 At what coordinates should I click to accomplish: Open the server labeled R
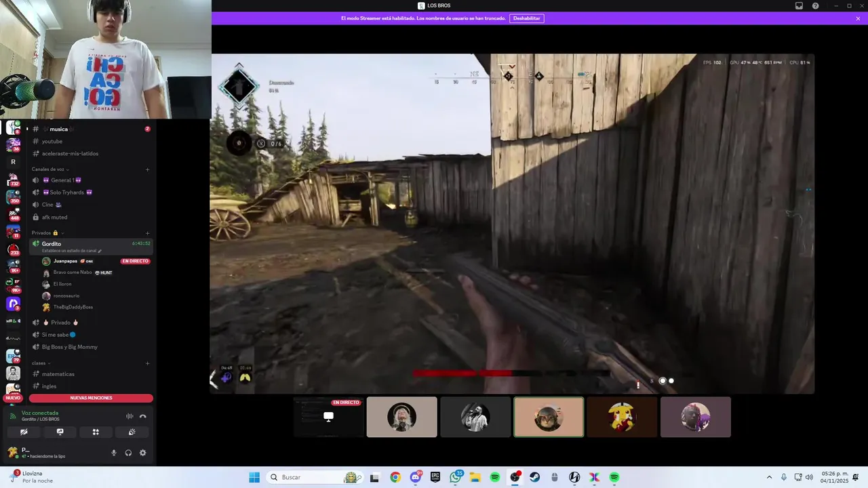13,162
